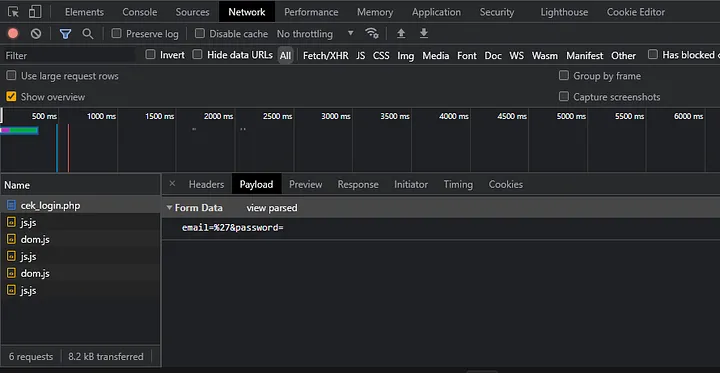Clear the network log
720x373 pixels.
point(36,34)
